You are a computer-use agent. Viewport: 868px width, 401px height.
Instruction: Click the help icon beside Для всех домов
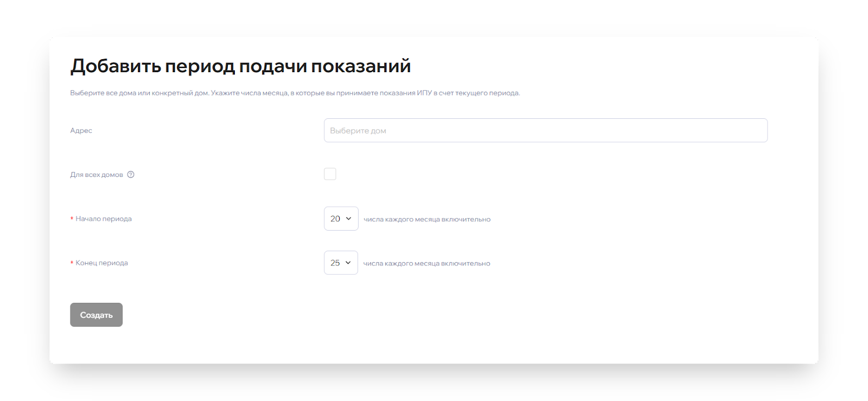coord(131,175)
